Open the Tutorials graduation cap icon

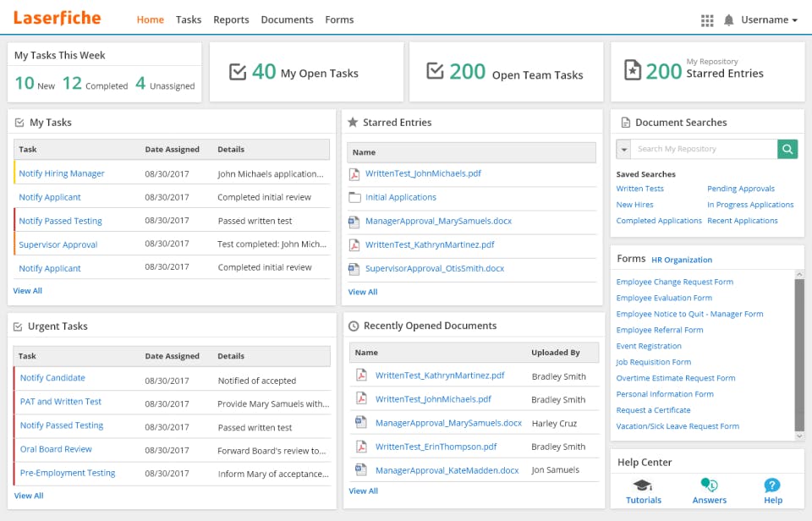643,485
